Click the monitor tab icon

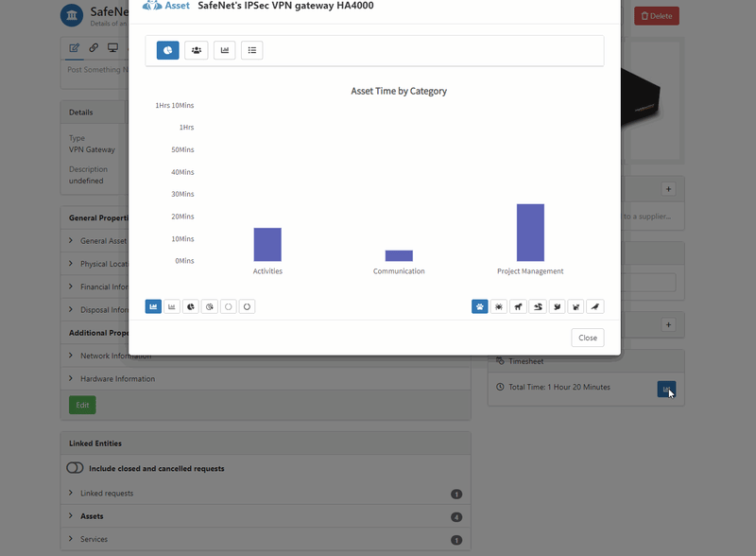coord(112,47)
